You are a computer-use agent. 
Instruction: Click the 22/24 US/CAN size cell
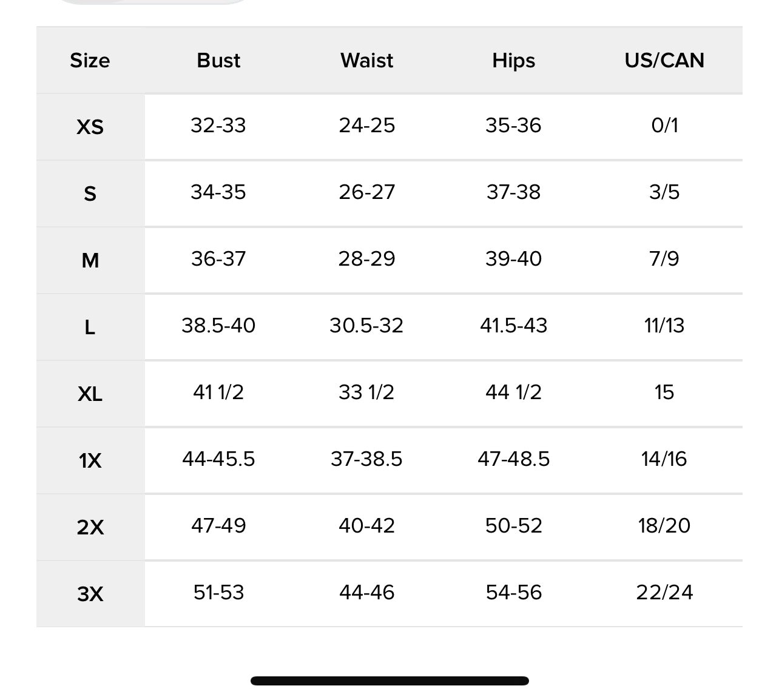tap(664, 593)
